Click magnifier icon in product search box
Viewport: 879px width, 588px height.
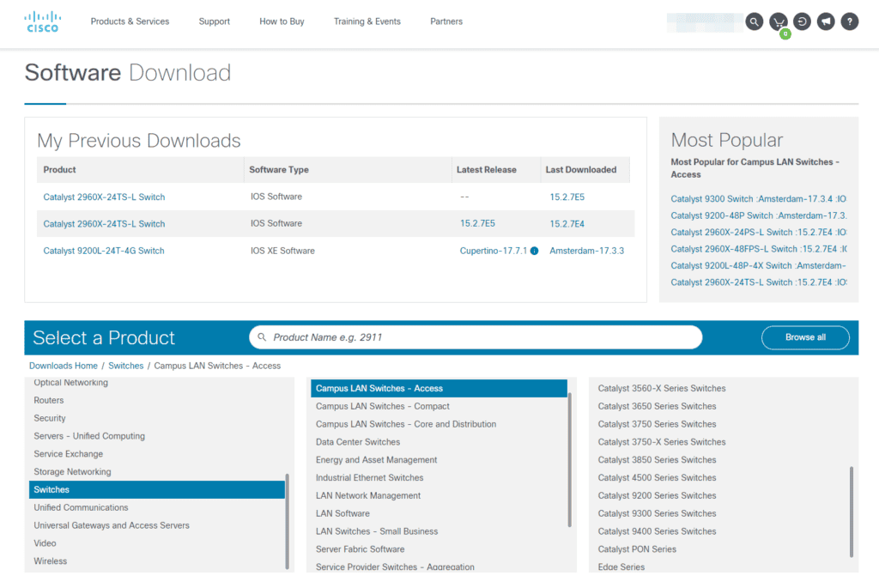[262, 337]
